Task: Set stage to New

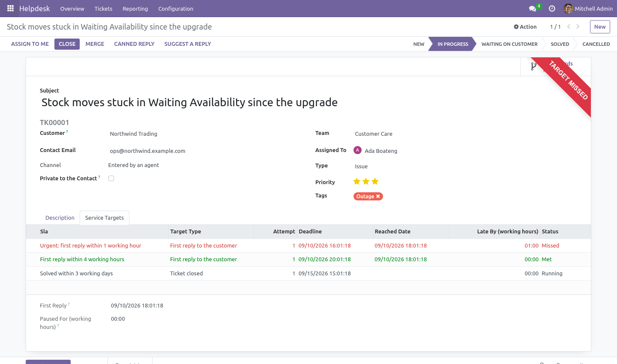Action: 419,44
